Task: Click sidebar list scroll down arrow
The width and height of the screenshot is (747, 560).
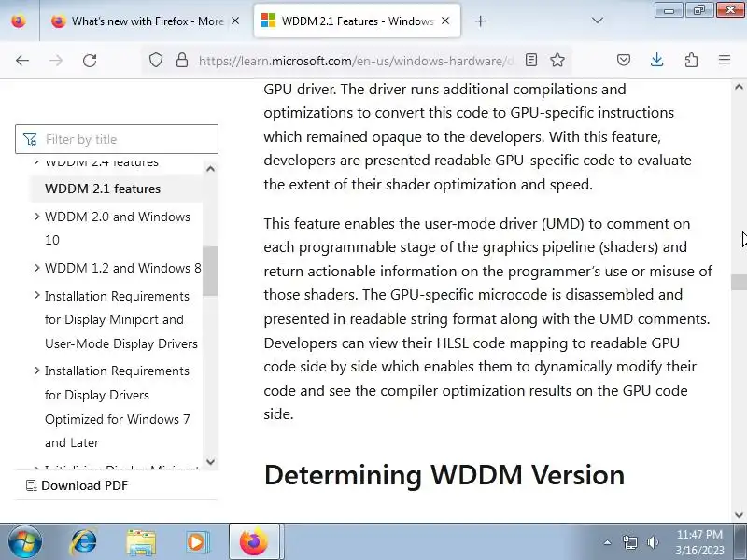Action: [x=211, y=461]
